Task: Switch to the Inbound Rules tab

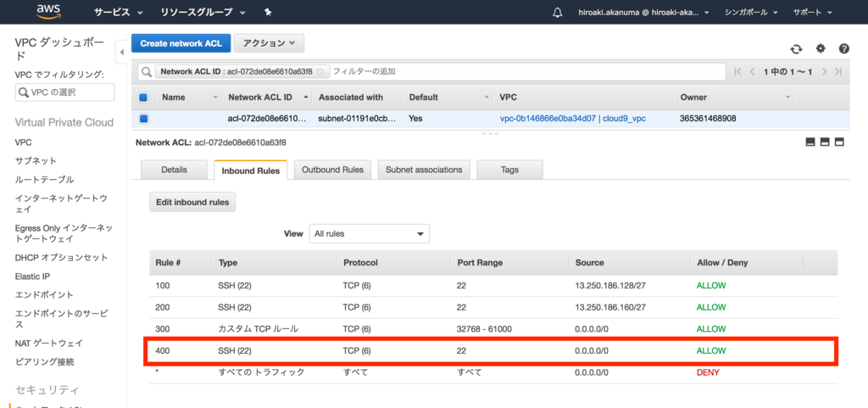Action: 251,170
